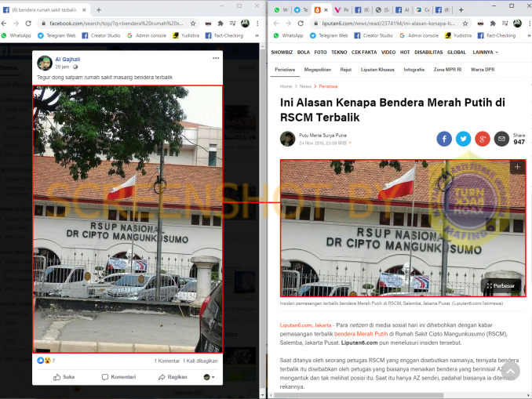532x399 pixels.
Task: Switch to Telegram tab in right browser
Action: (x=301, y=10)
